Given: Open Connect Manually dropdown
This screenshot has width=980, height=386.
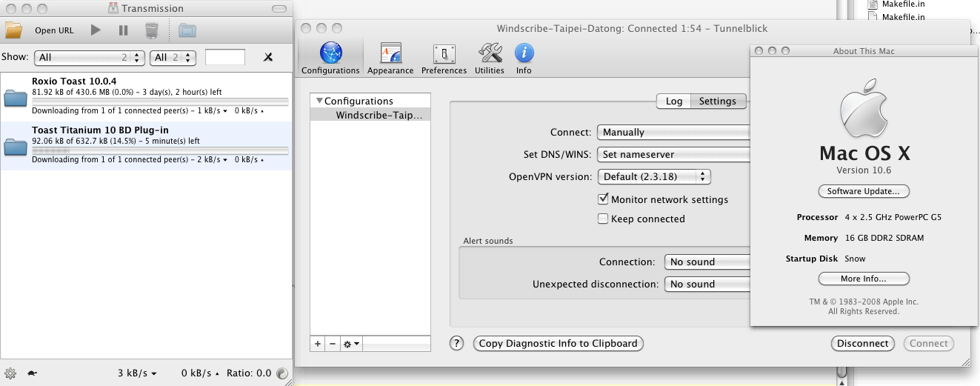Looking at the screenshot, I should pos(673,132).
